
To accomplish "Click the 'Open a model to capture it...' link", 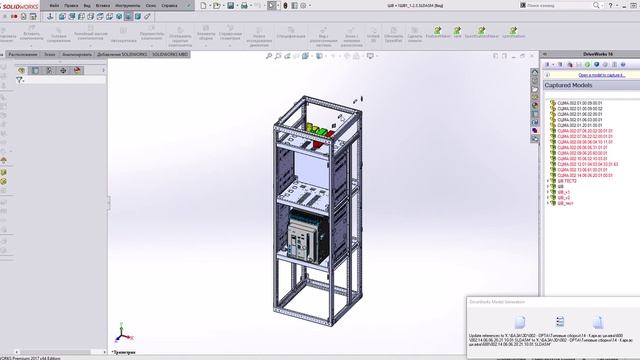I will point(602,75).
